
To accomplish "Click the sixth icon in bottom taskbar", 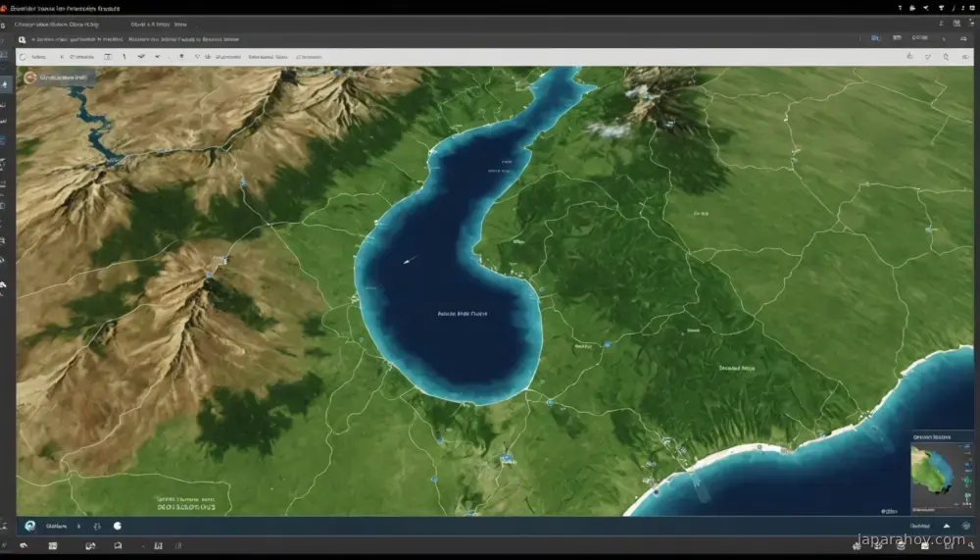I will point(178,546).
